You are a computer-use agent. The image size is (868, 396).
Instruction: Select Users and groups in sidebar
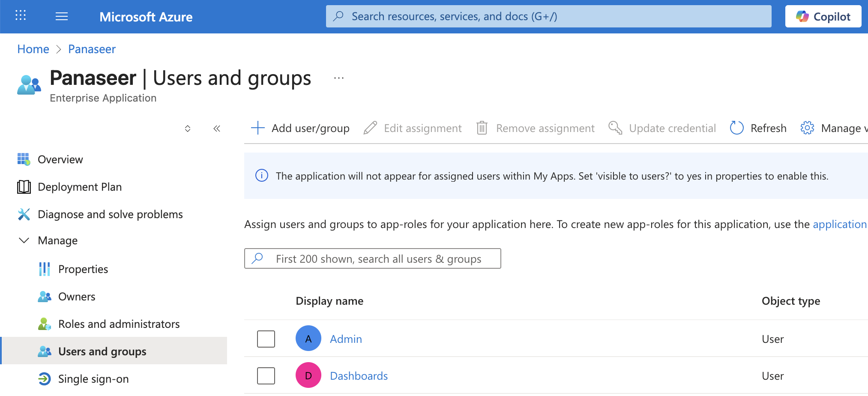(x=114, y=351)
